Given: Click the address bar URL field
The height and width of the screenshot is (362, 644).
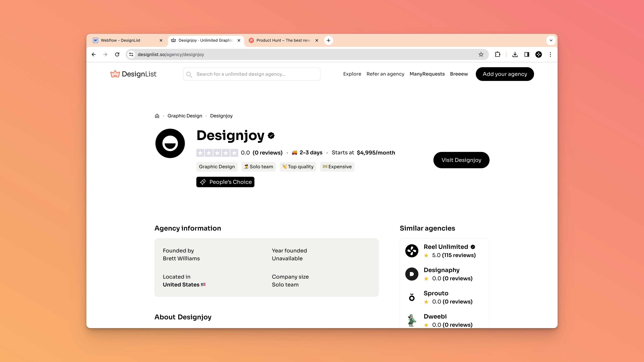Looking at the screenshot, I should 307,54.
